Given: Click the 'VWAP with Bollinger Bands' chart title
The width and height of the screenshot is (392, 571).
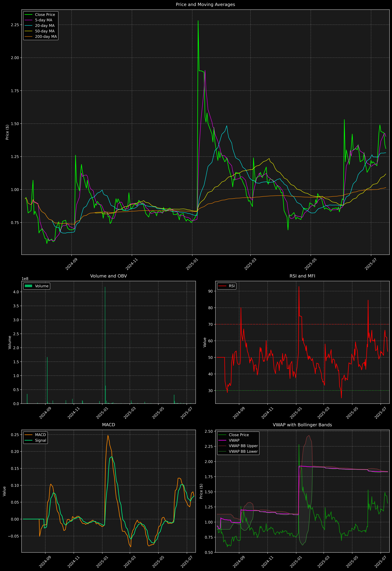Looking at the screenshot, I should (302, 425).
